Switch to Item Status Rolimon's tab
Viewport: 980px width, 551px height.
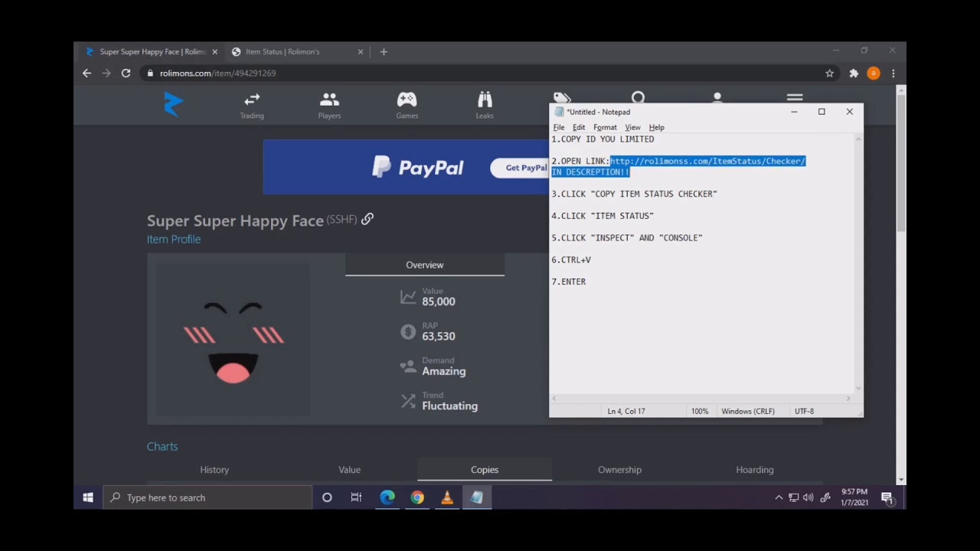pos(299,51)
